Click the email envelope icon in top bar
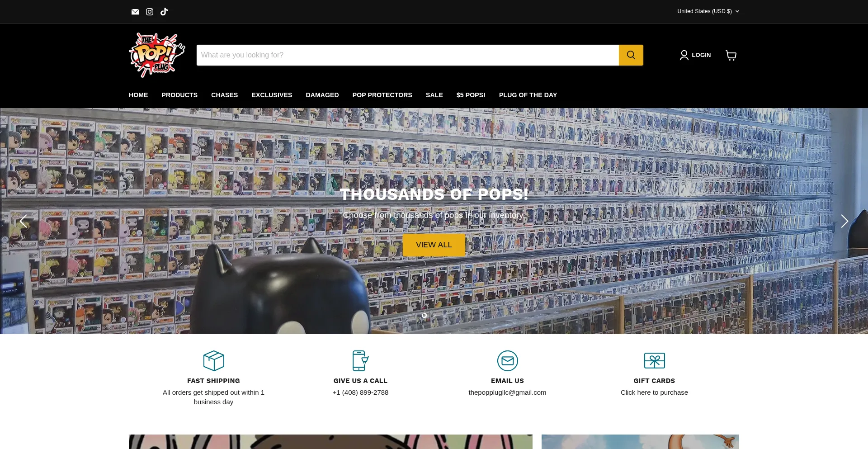 point(135,12)
